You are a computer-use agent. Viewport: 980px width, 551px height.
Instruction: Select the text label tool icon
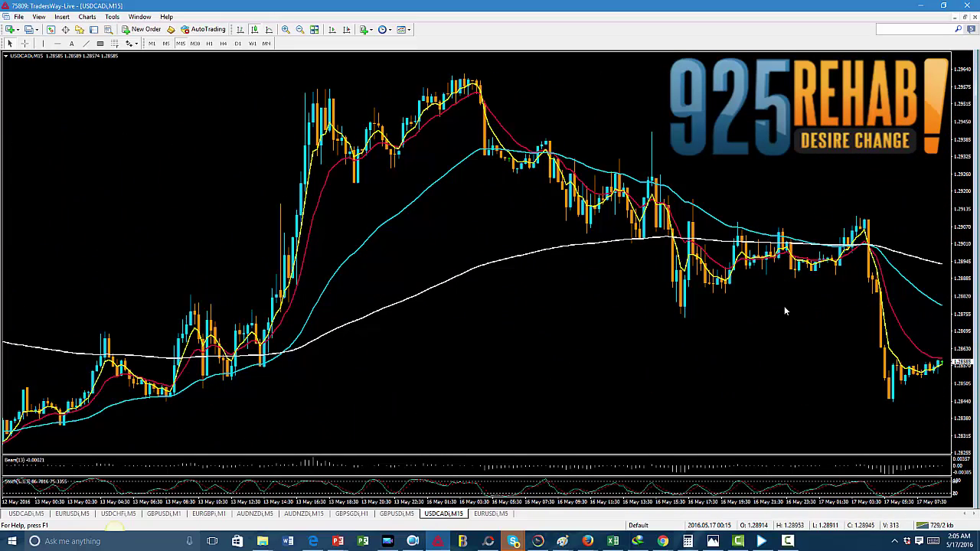100,44
